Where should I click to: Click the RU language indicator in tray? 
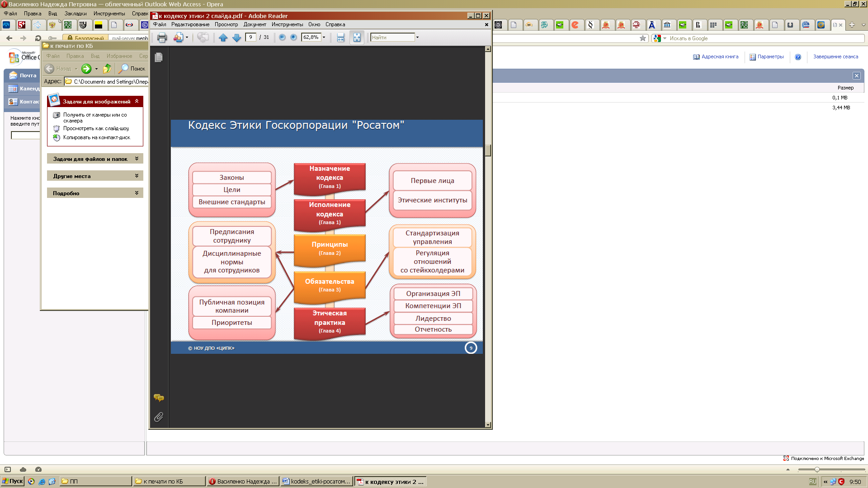click(812, 482)
